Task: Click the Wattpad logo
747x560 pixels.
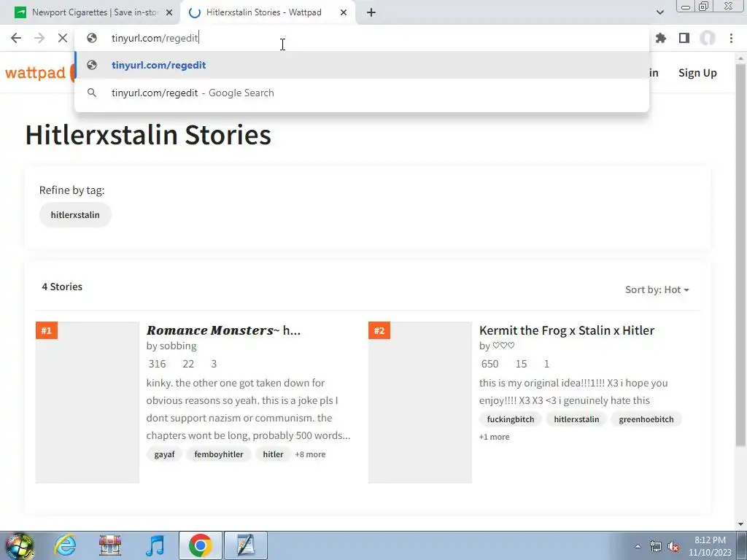Action: (38, 73)
